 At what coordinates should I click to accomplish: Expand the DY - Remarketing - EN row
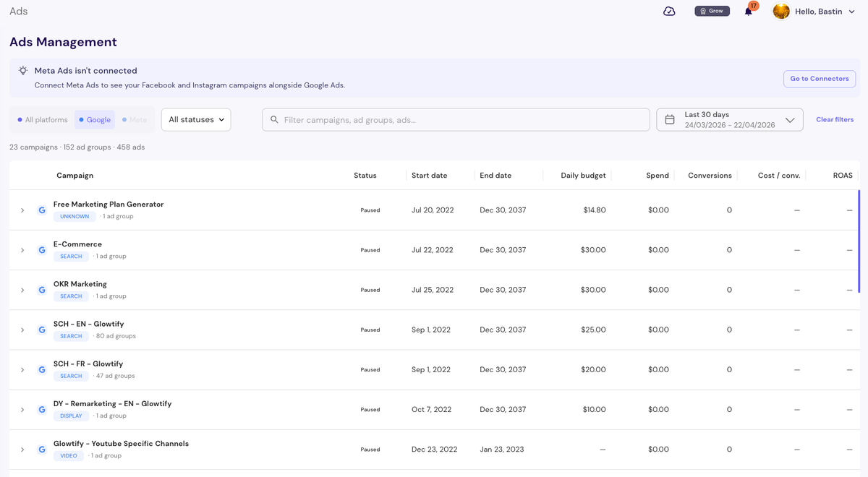pos(22,409)
